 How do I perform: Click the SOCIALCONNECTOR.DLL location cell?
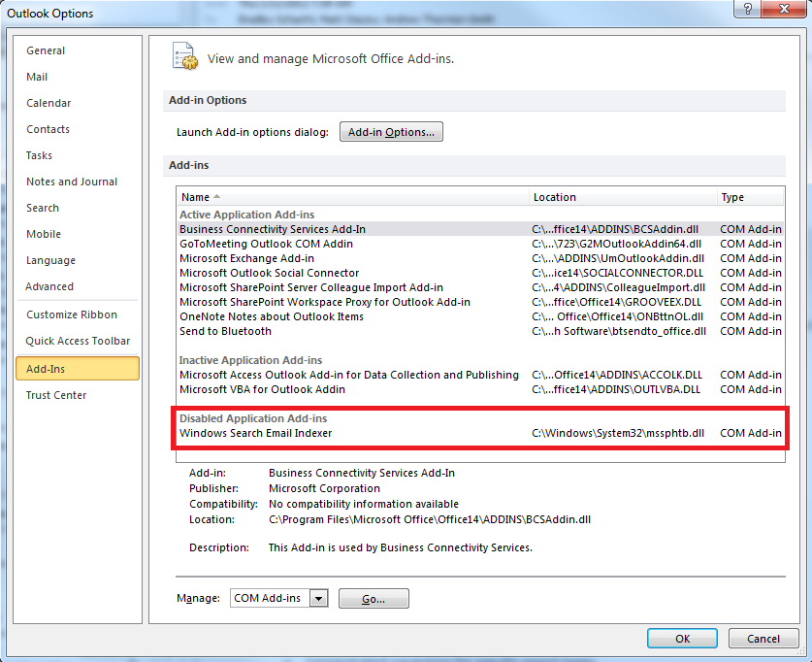coord(617,273)
